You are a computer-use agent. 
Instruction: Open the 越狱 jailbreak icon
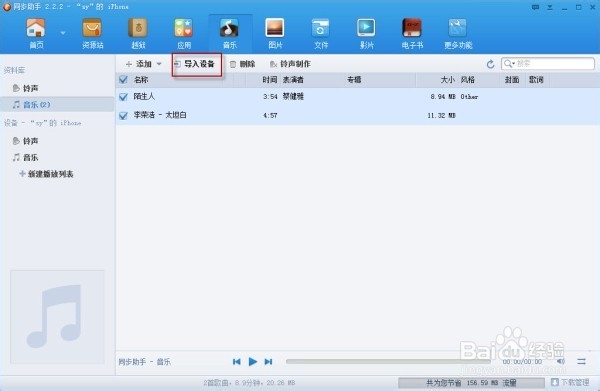(138, 34)
